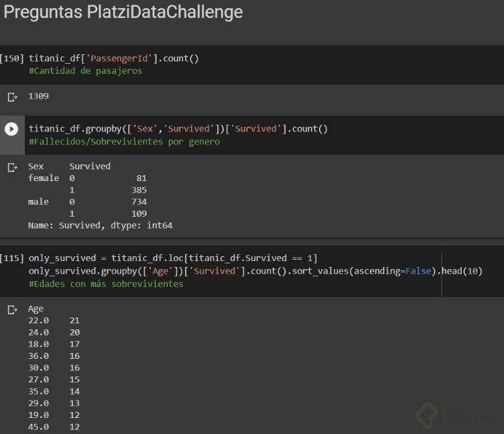Click the age row 22.0
Screen dimensions: 504x434
pyautogui.click(x=38, y=321)
